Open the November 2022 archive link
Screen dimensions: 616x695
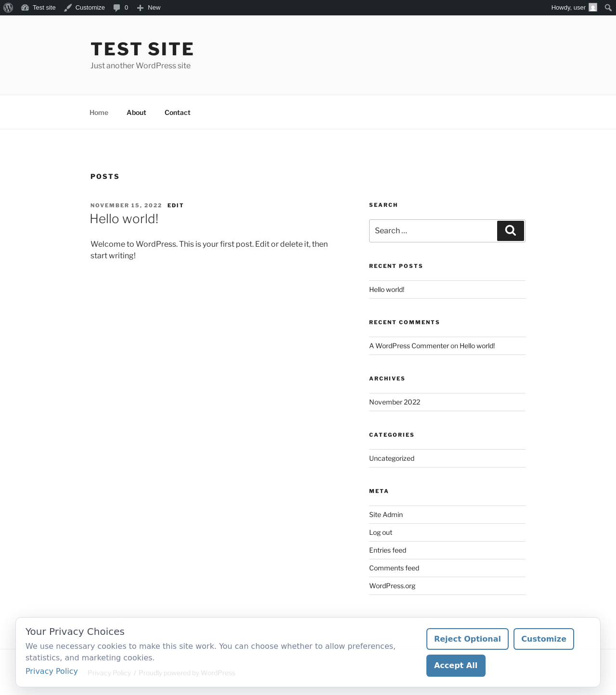click(395, 402)
